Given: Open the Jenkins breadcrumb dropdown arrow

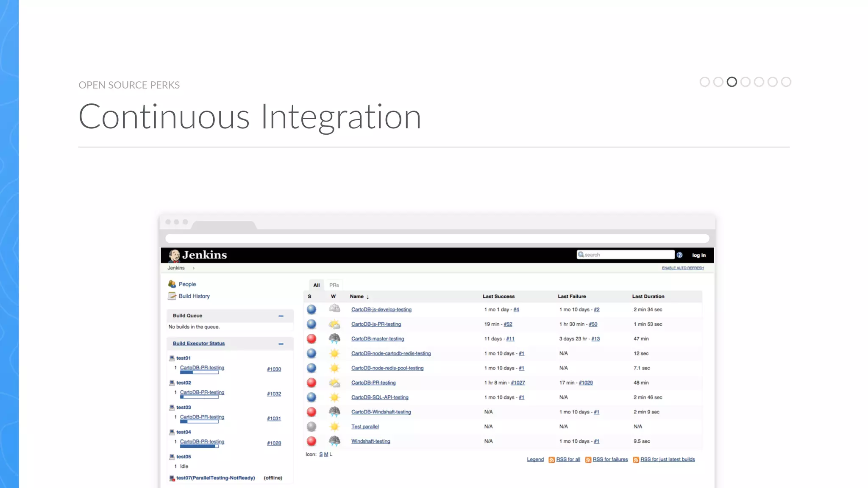Looking at the screenshot, I should point(194,268).
